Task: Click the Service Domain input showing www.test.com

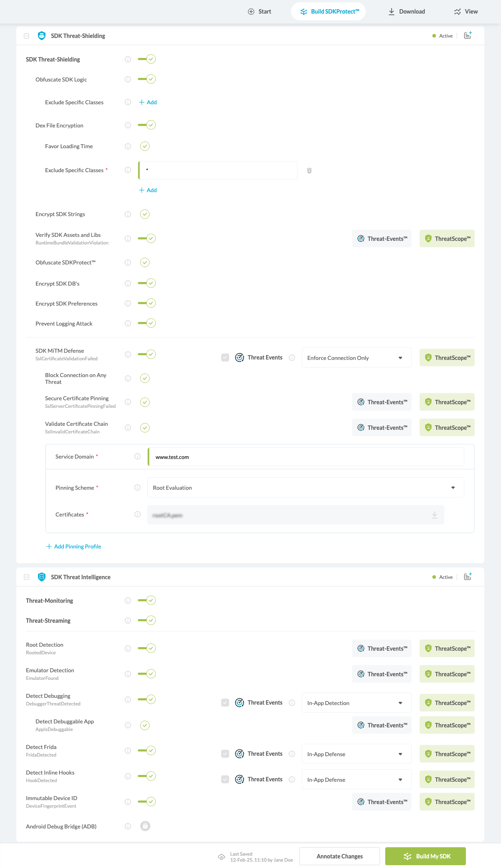Action: (x=305, y=457)
